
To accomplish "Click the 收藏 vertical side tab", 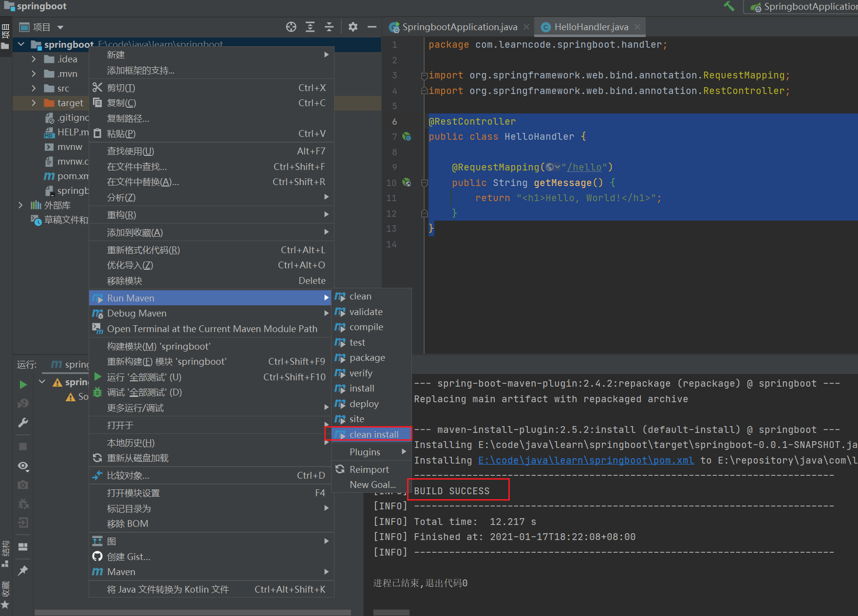I will pos(5,594).
